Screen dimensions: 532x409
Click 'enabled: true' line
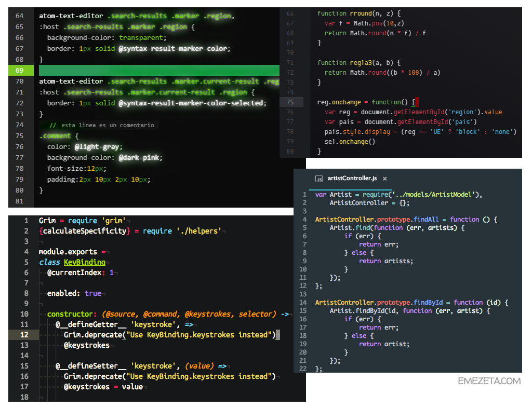tap(74, 293)
